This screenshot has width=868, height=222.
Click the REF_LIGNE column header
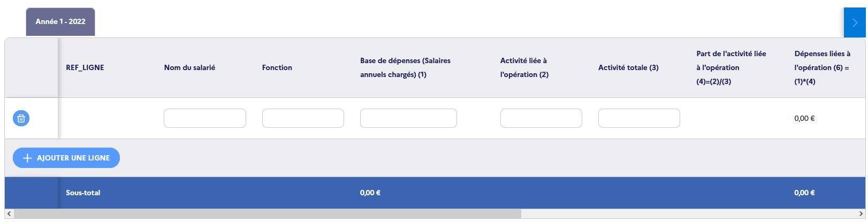click(x=85, y=67)
